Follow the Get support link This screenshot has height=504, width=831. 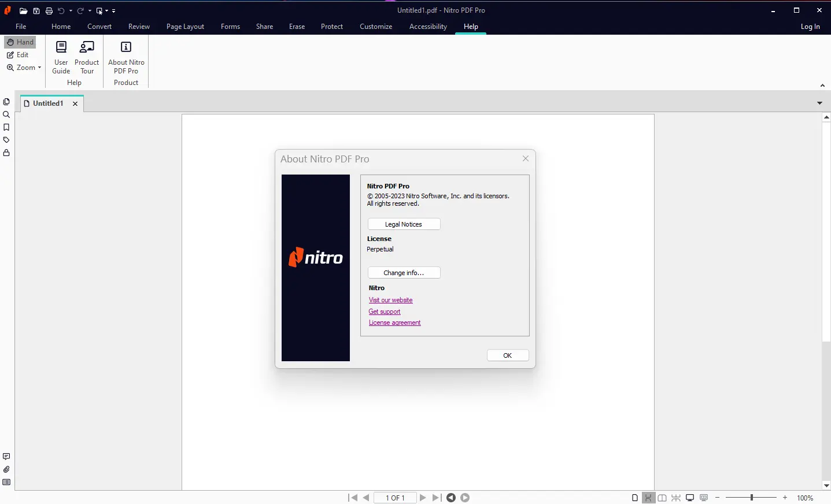[385, 312]
